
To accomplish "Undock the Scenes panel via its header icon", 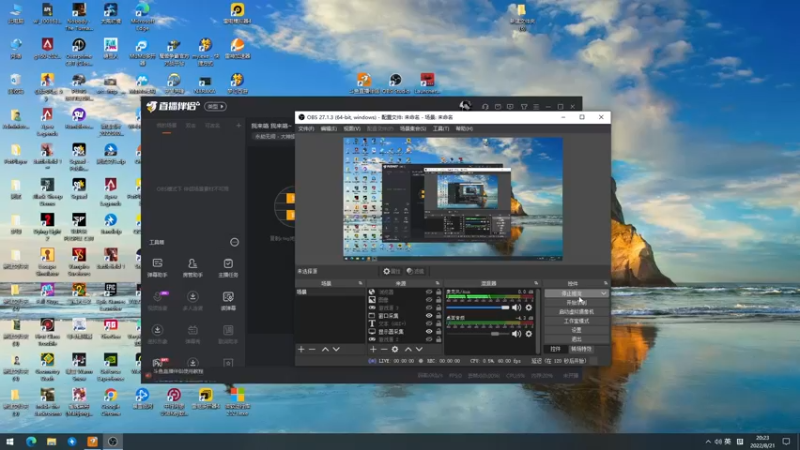I will (x=360, y=283).
